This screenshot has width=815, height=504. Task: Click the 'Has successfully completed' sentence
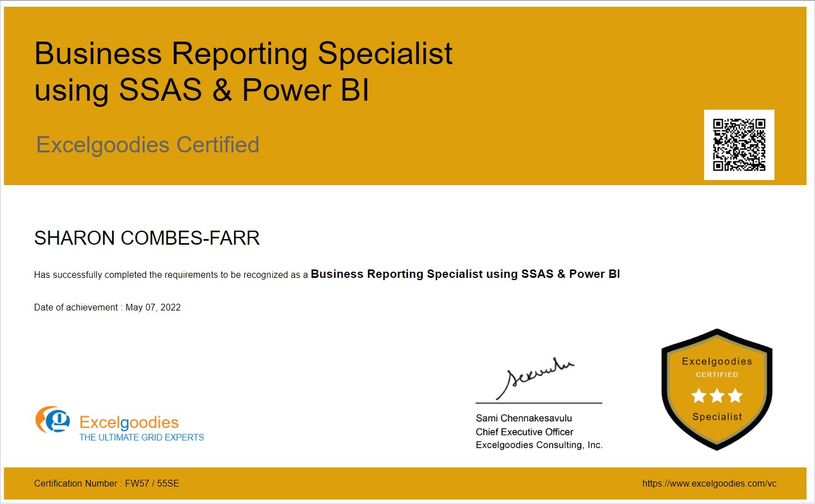327,274
